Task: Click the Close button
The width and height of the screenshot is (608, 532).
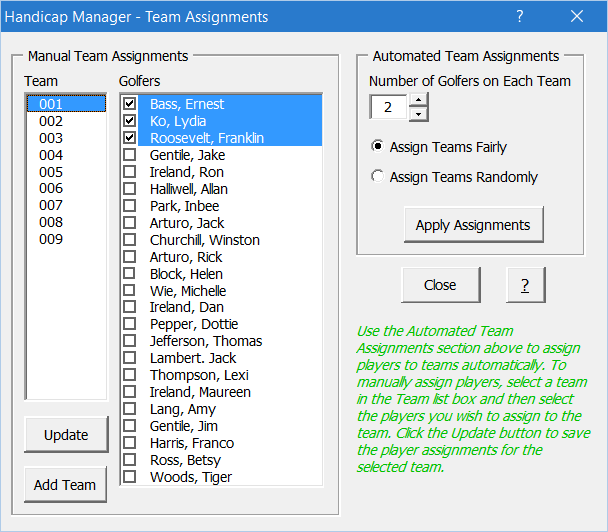Action: click(440, 285)
